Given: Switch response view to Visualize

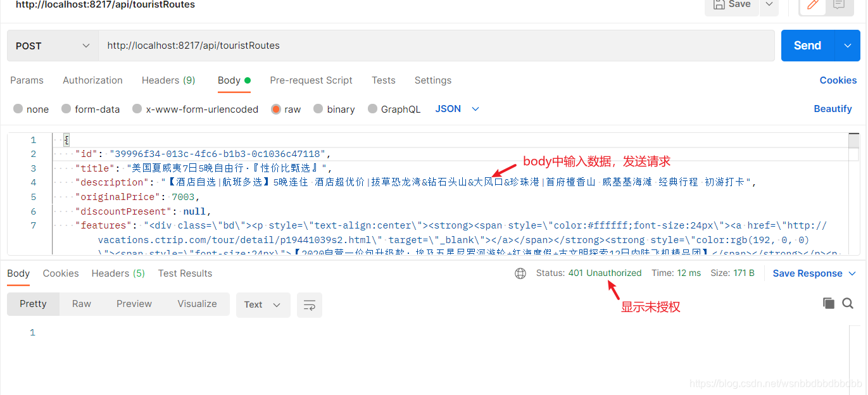Looking at the screenshot, I should point(197,304).
